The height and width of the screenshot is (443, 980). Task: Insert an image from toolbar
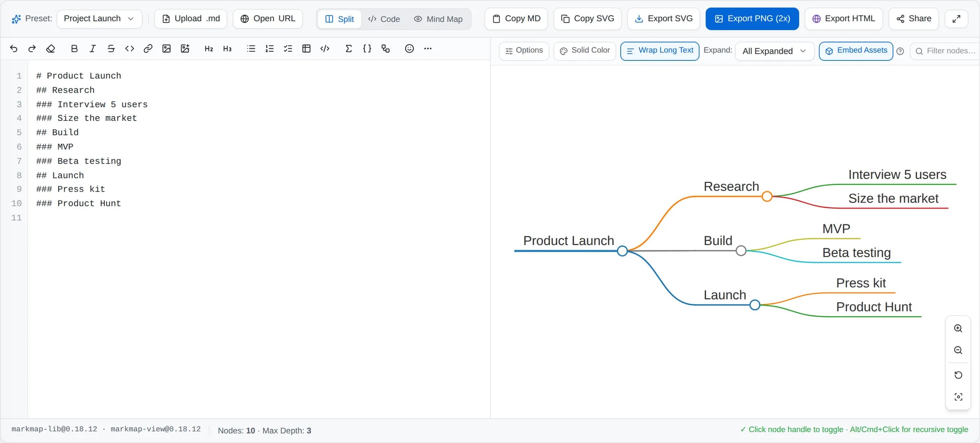click(166, 49)
